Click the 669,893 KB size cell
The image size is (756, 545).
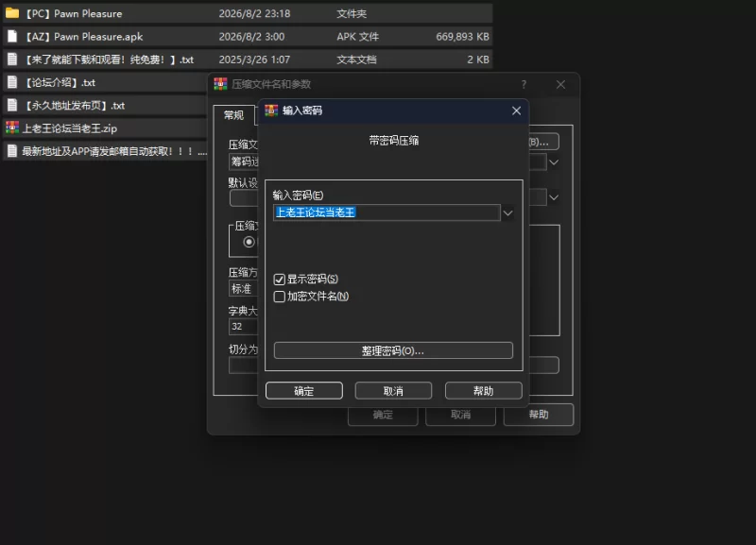tap(462, 37)
